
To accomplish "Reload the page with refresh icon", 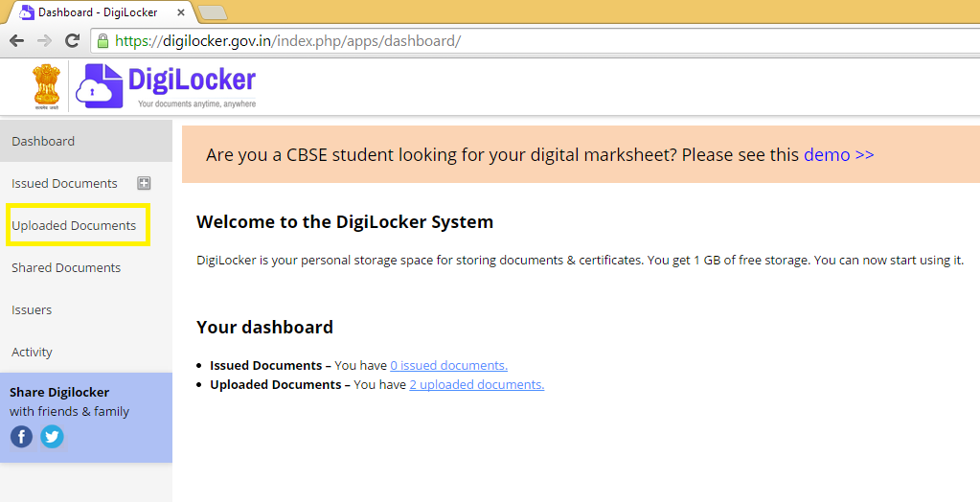I will [73, 40].
